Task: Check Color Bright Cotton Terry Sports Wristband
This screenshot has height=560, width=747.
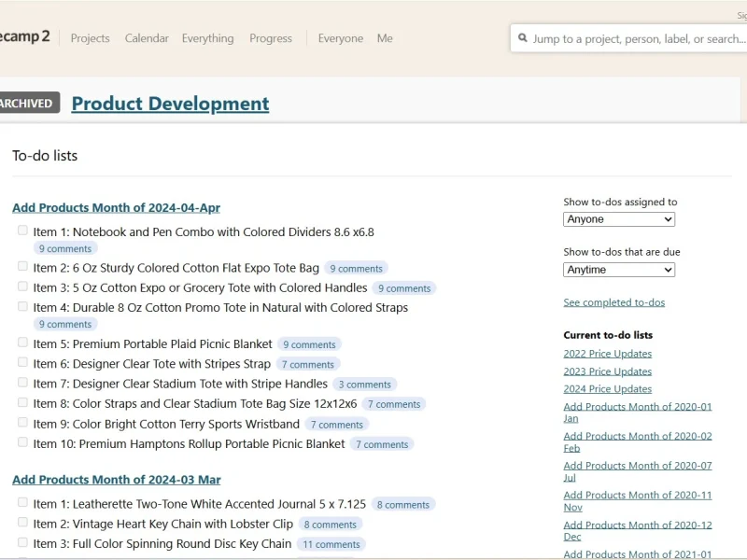Action: (22, 423)
